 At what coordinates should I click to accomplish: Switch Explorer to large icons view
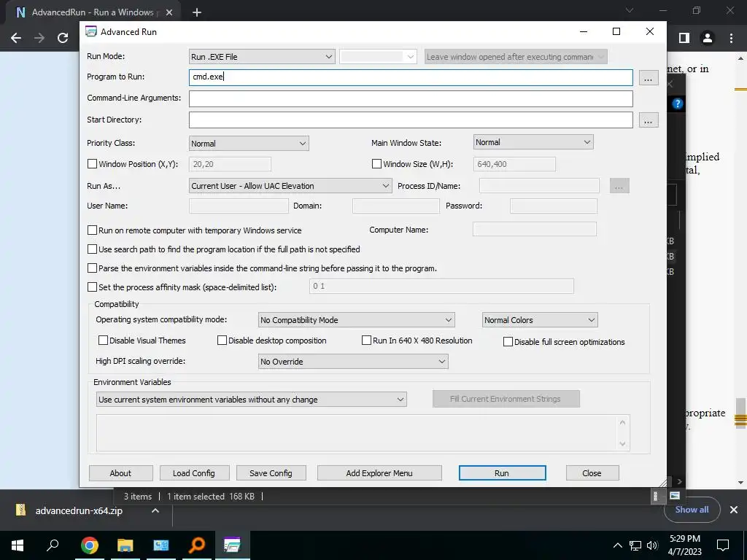click(x=675, y=496)
